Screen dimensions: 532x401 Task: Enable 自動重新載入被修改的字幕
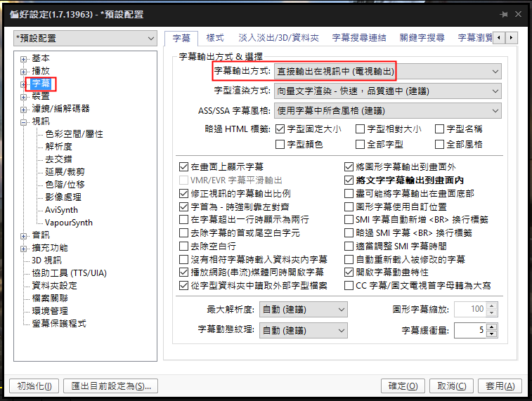click(349, 260)
